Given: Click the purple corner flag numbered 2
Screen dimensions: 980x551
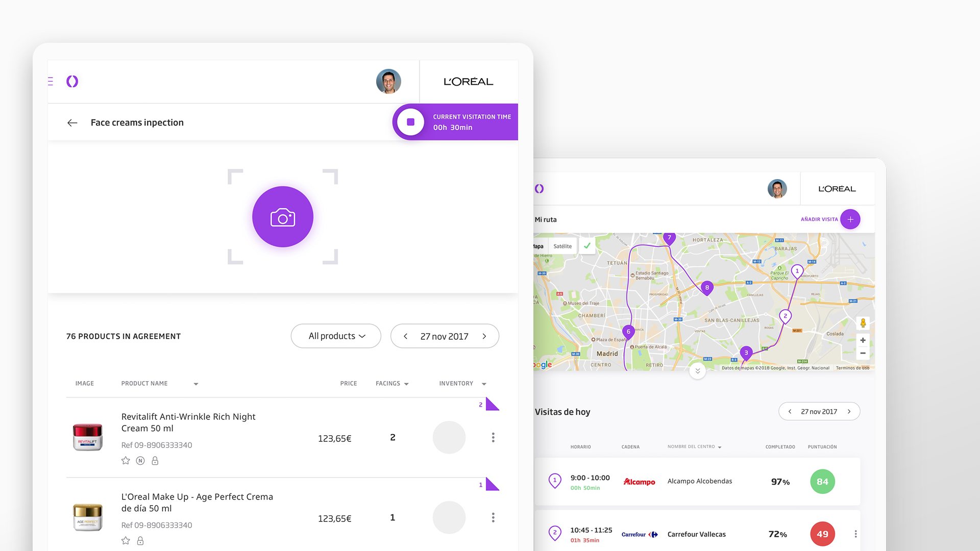Looking at the screenshot, I should [x=492, y=404].
